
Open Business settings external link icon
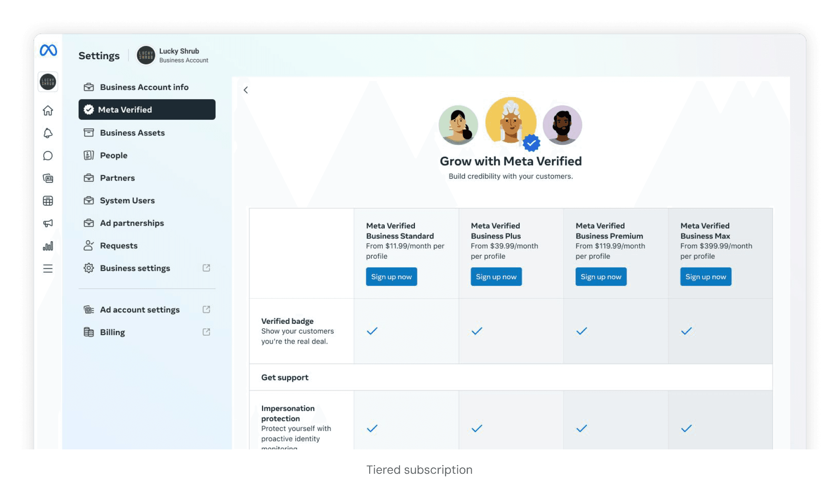(x=206, y=268)
